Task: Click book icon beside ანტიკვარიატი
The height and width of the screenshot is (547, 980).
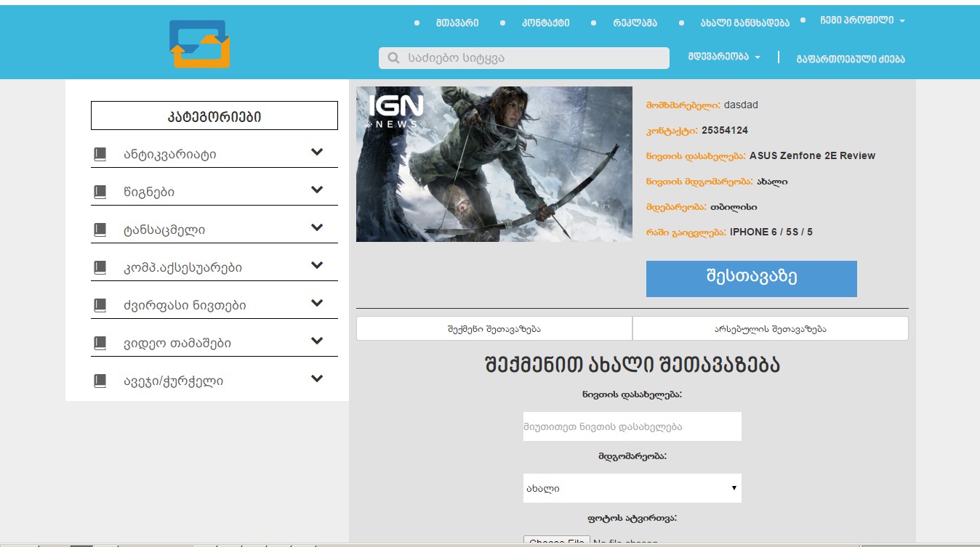Action: pyautogui.click(x=100, y=154)
